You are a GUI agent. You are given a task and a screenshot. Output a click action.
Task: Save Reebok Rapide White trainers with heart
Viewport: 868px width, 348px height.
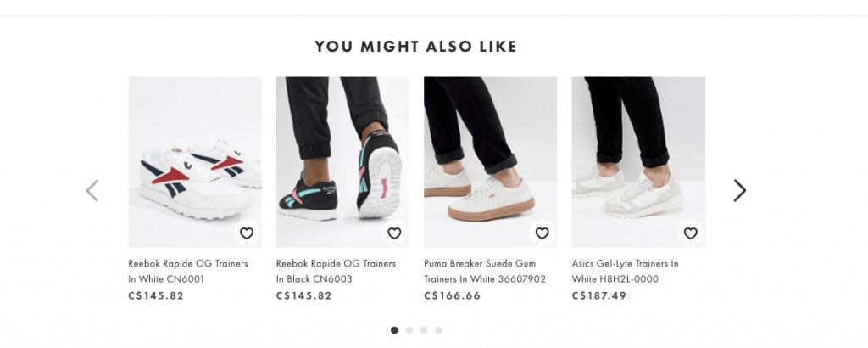247,233
